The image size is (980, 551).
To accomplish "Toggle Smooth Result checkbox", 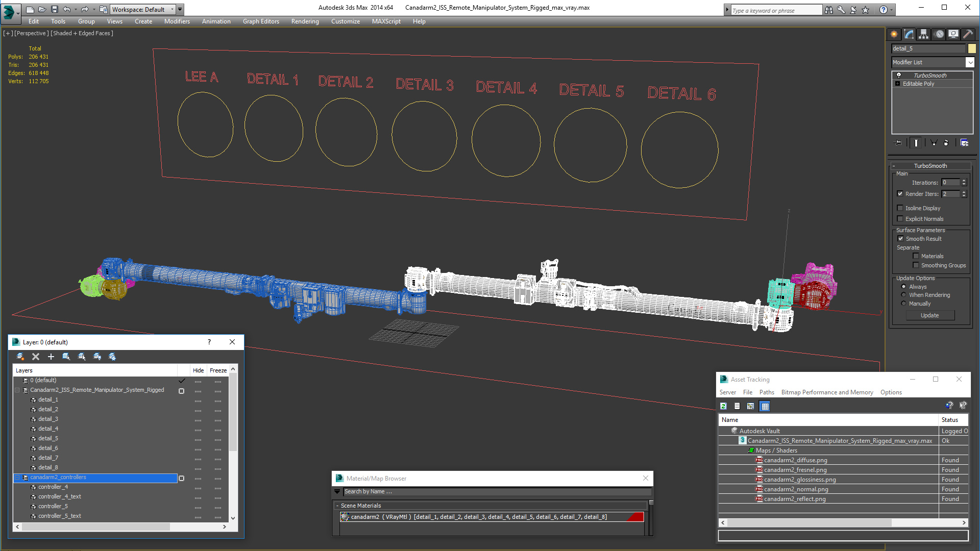I will [x=900, y=239].
